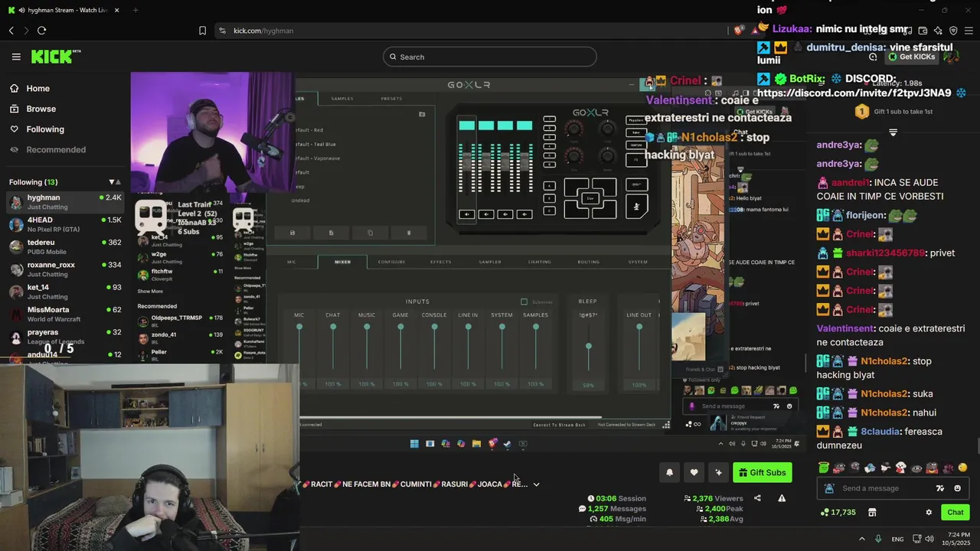Toggle the fourth channel mute on GoXLR
The image size is (980, 551).
click(x=524, y=214)
